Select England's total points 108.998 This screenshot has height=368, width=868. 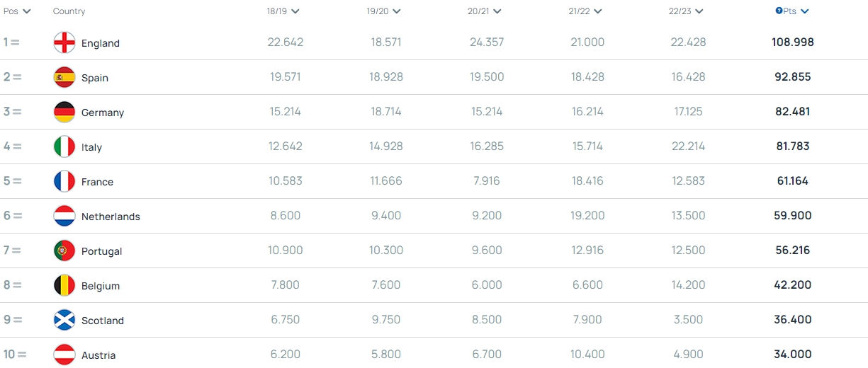(x=793, y=42)
